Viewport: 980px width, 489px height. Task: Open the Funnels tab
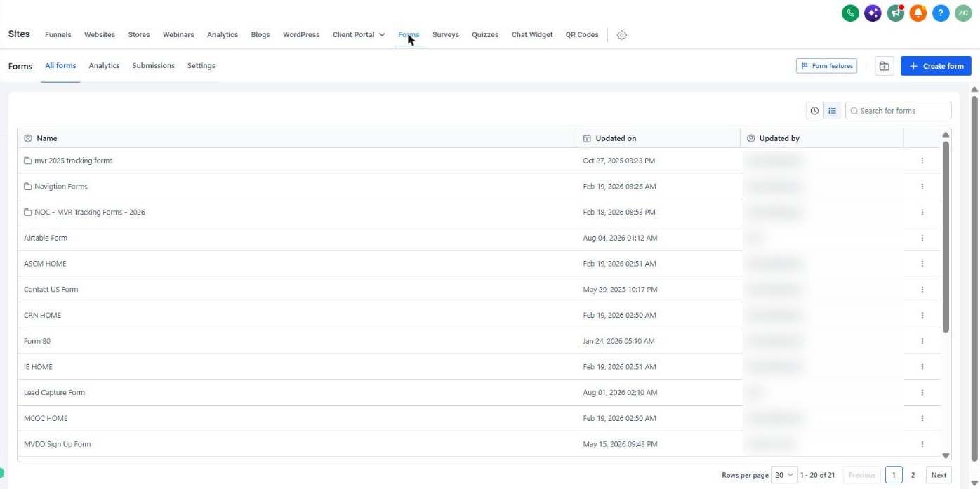click(58, 35)
